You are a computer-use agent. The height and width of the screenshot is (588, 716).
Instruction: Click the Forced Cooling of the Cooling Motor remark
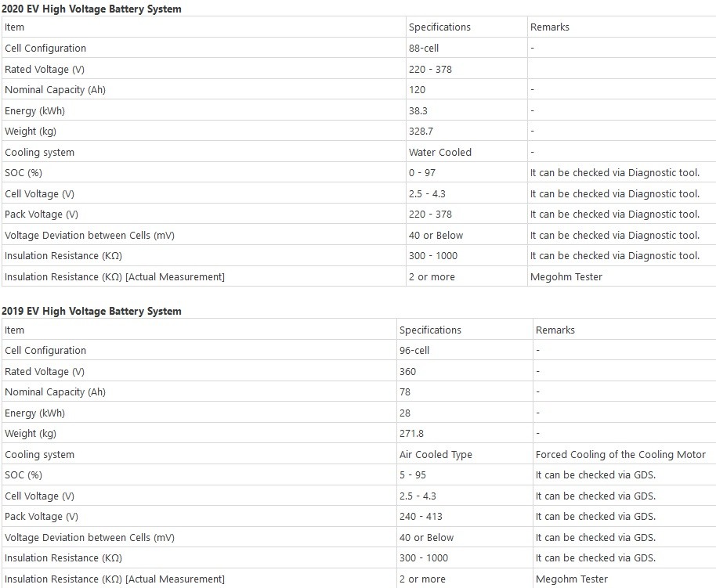point(620,454)
